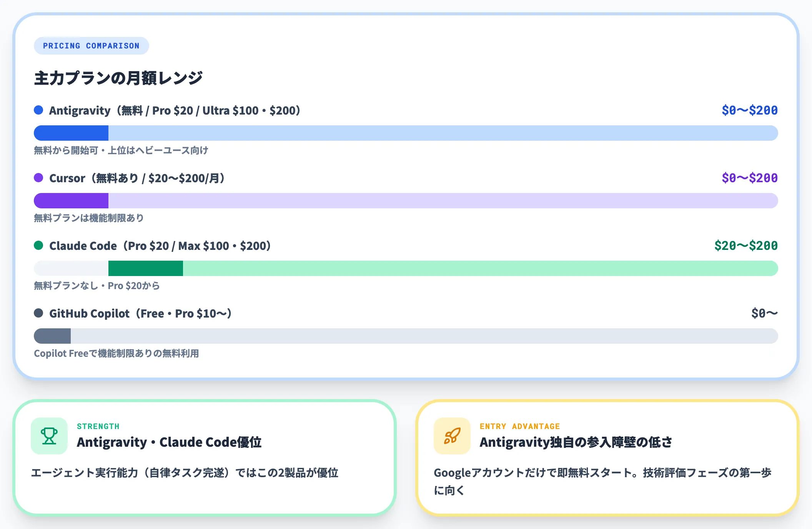This screenshot has height=529, width=812.
Task: Click the trophy icon in Strength card
Action: coord(49,436)
